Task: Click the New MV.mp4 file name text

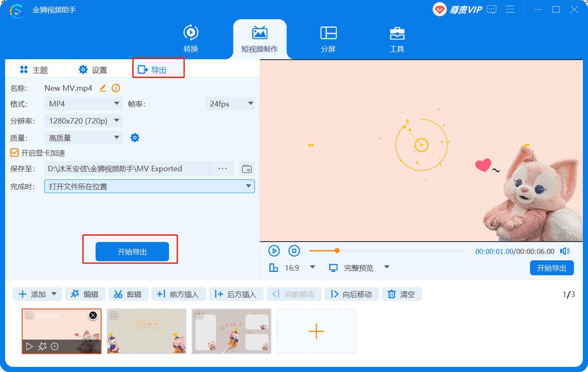Action: (68, 88)
